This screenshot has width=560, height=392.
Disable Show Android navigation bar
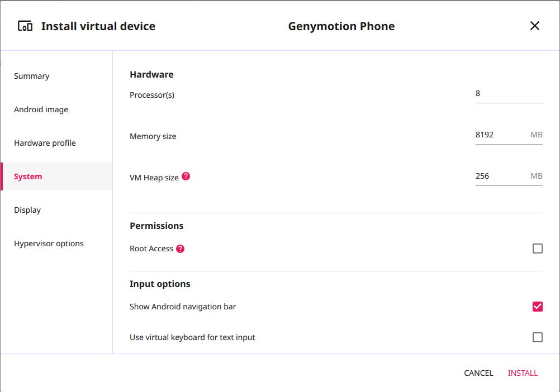538,306
